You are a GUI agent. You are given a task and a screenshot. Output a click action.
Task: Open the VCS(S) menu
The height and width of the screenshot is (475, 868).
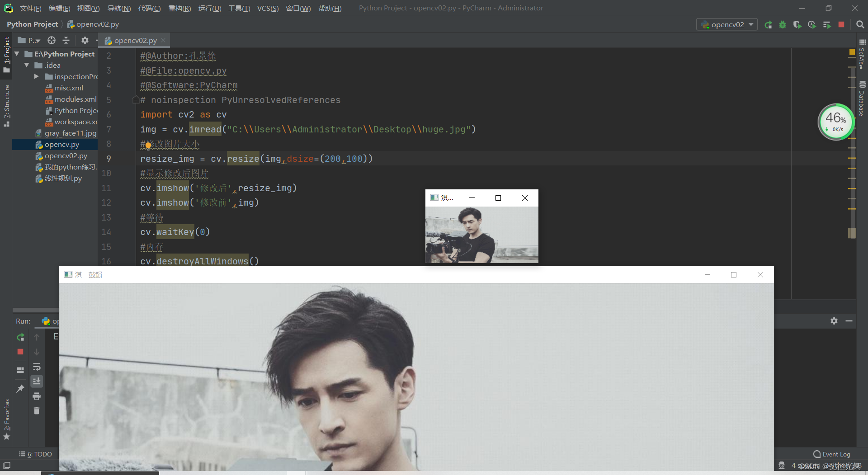(268, 8)
